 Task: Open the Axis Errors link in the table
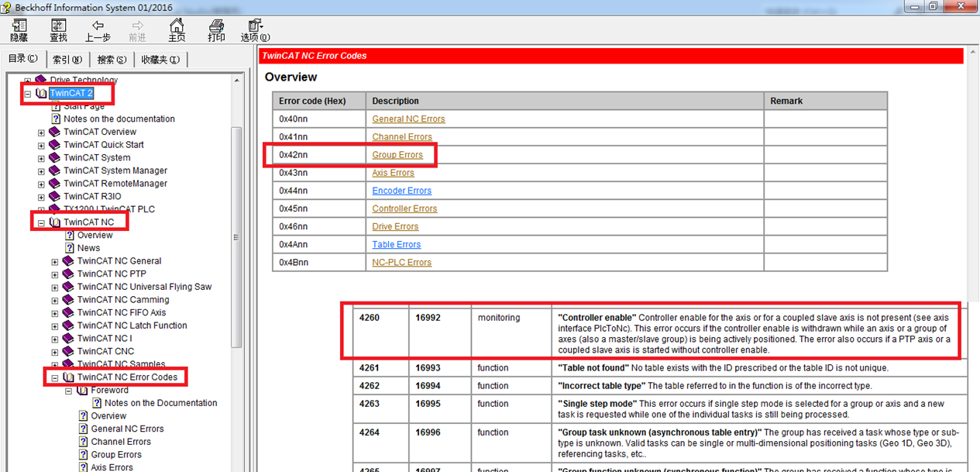click(x=393, y=173)
